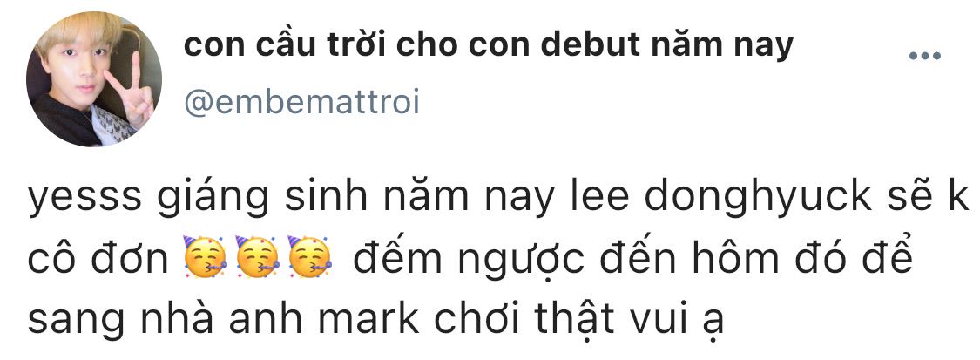
Task: Open the blond-haired profile avatar
Action: coord(94,78)
